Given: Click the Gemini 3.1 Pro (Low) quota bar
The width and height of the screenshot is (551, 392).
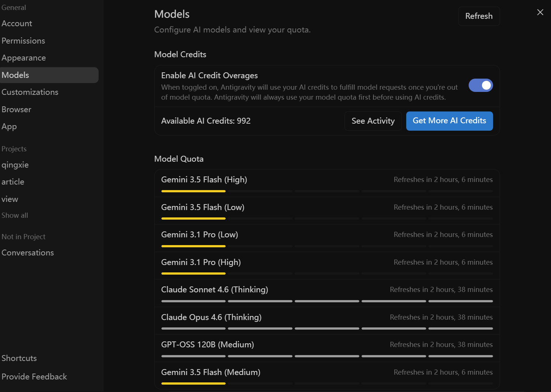Looking at the screenshot, I should point(327,246).
